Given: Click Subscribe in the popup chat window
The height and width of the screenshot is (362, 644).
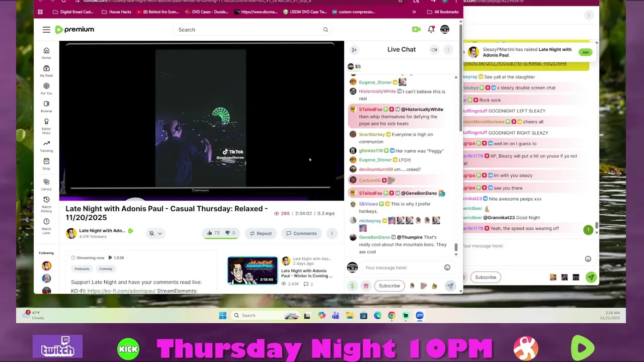Looking at the screenshot, I should click(486, 278).
